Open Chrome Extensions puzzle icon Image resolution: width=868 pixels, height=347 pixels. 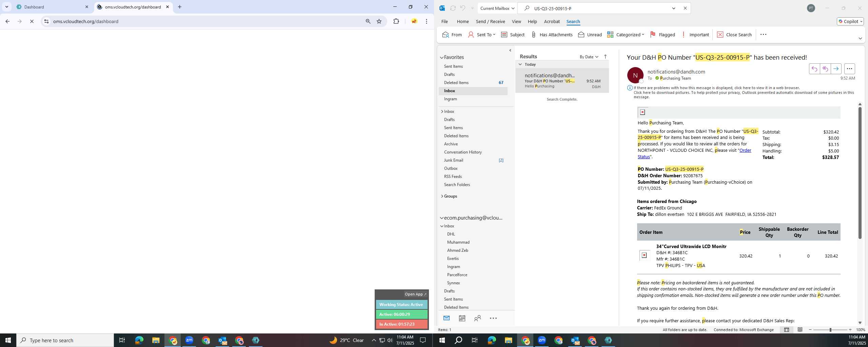pos(396,21)
